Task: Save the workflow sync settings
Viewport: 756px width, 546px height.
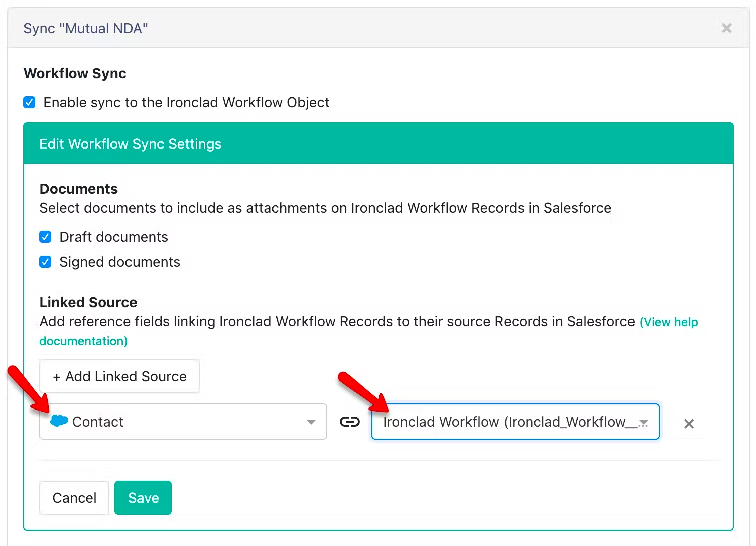Action: click(143, 498)
